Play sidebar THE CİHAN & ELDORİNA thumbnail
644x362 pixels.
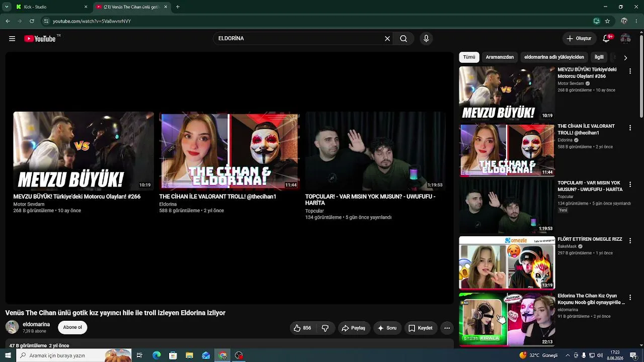click(507, 150)
